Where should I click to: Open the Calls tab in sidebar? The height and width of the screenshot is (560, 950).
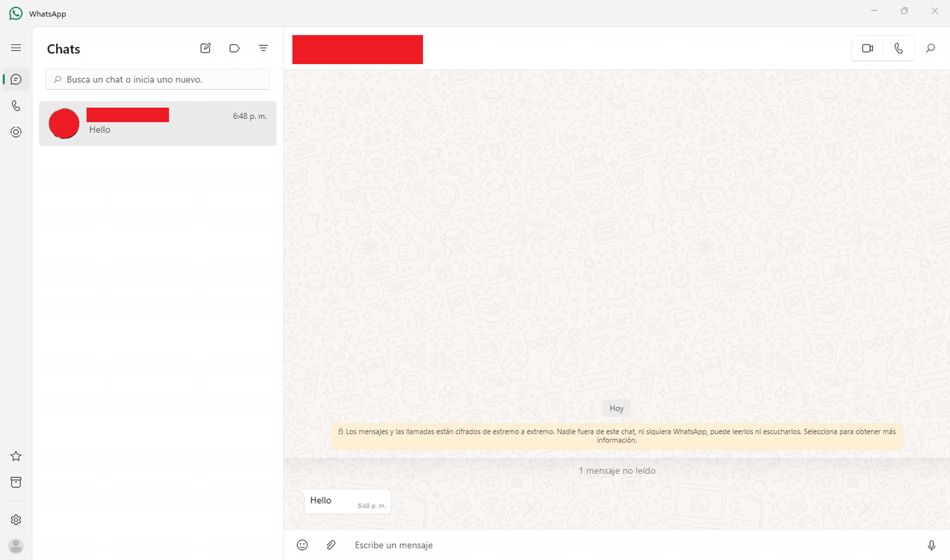point(16,106)
